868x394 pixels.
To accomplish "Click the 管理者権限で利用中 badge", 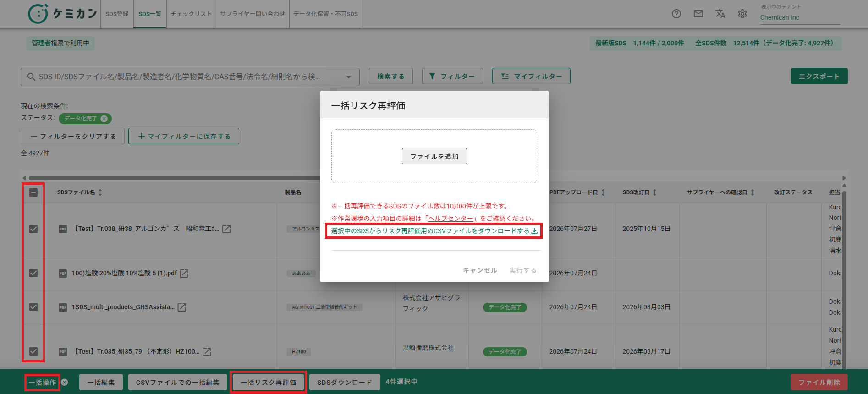I will (x=60, y=43).
